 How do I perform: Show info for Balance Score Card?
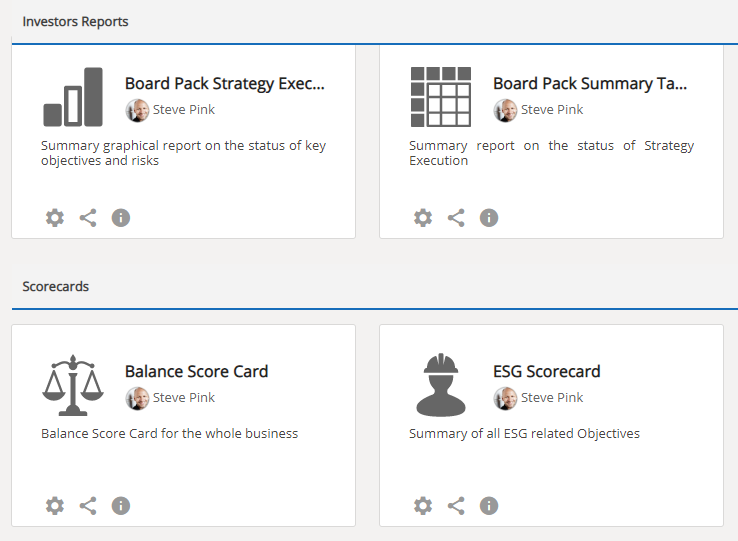point(121,506)
